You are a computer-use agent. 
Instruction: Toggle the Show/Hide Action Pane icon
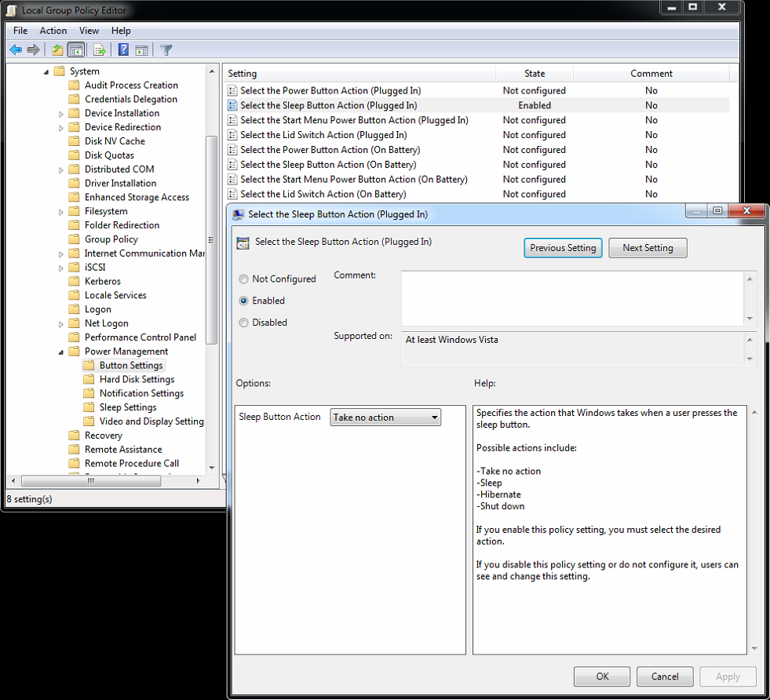pyautogui.click(x=142, y=50)
